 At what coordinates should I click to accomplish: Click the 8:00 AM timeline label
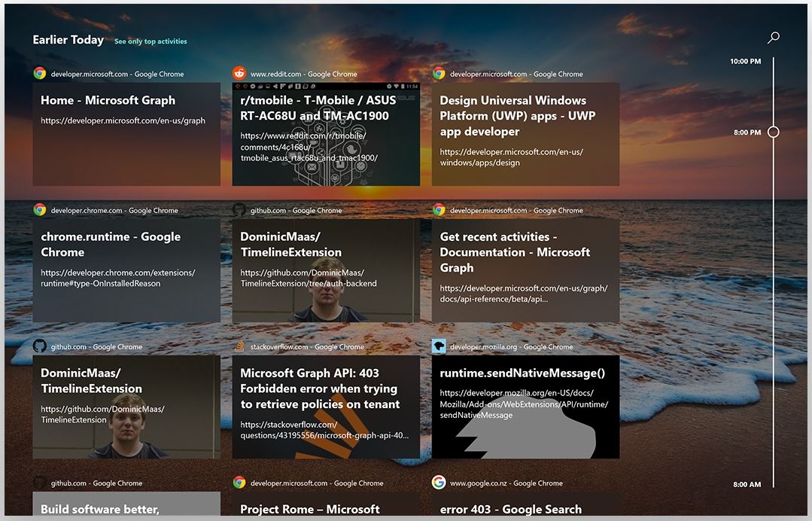point(747,484)
